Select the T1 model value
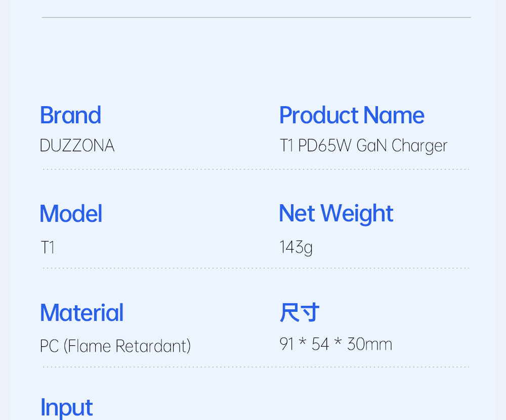Image resolution: width=506 pixels, height=420 pixels. 48,248
